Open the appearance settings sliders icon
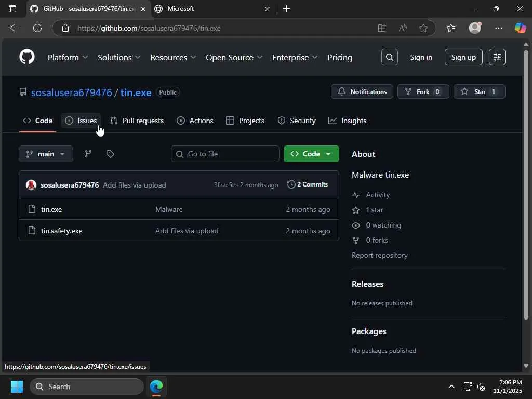Image resolution: width=532 pixels, height=399 pixels. [497, 57]
